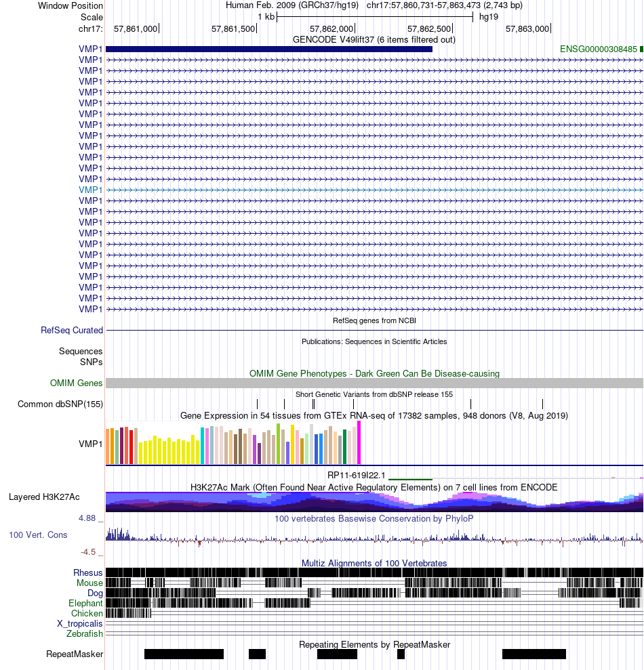Click the Human Feb. 2009 (GRCh37/hg19) assembly text

point(292,5)
